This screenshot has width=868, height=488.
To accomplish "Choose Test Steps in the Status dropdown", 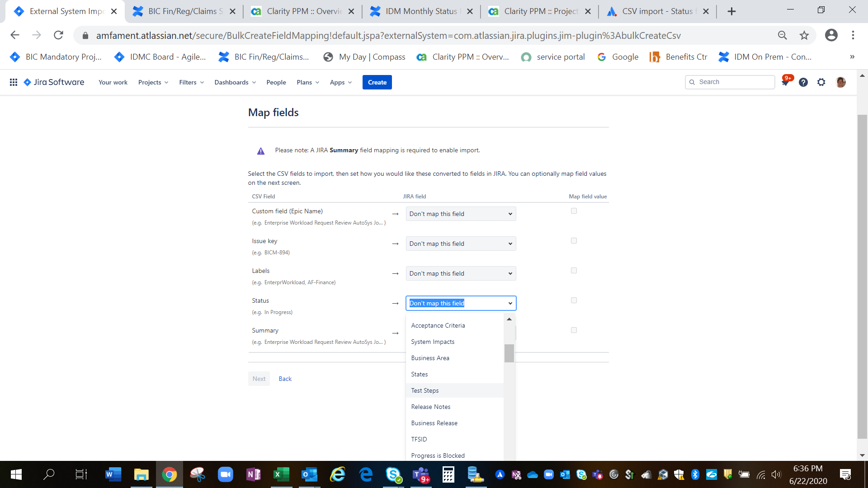I will coord(425,390).
